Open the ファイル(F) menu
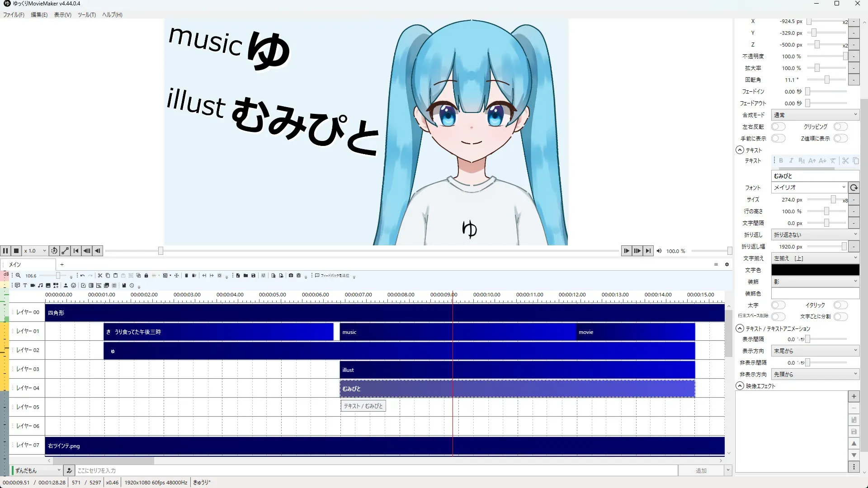This screenshot has width=868, height=488. pos(14,14)
